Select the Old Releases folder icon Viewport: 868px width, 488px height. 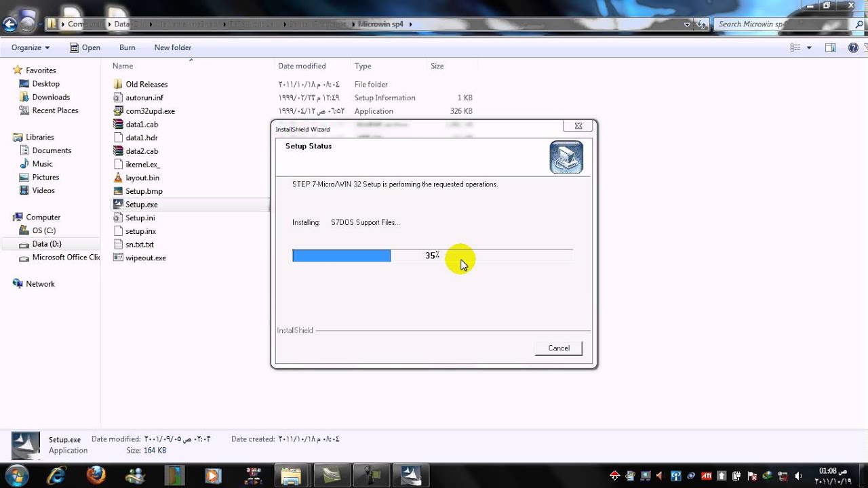118,84
